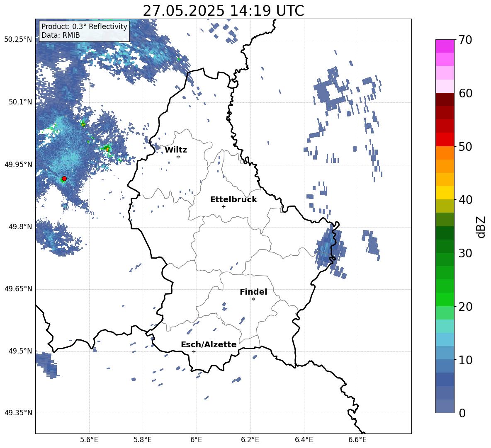Click the yellow colorbar swatch above 40

point(445,193)
